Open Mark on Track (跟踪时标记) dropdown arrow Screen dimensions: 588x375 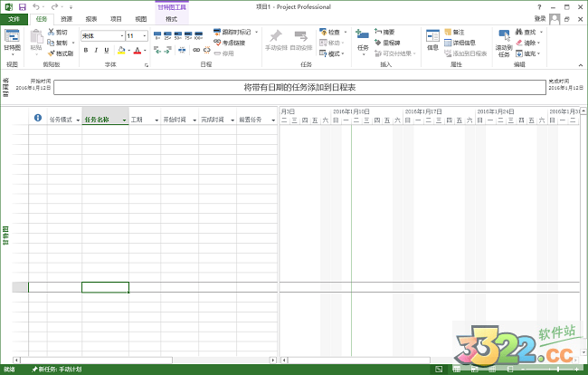click(x=257, y=32)
